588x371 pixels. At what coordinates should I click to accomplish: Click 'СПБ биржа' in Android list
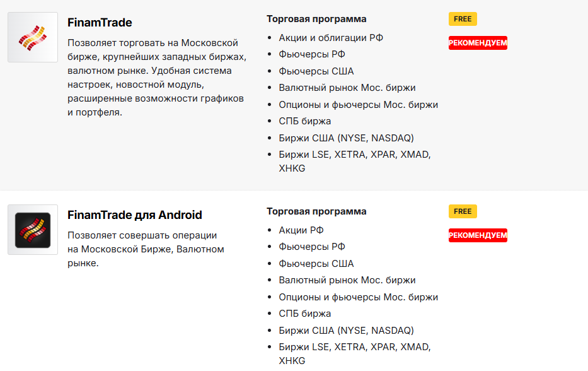coord(305,314)
